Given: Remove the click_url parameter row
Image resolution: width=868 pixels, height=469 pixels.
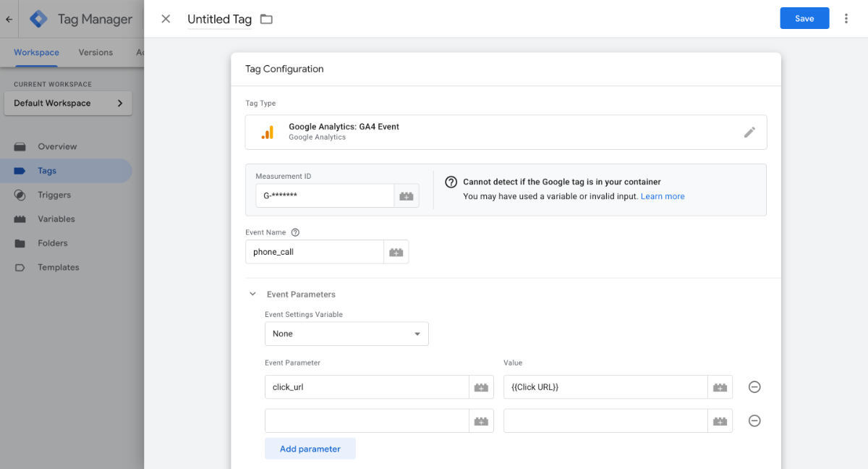Looking at the screenshot, I should [x=754, y=387].
